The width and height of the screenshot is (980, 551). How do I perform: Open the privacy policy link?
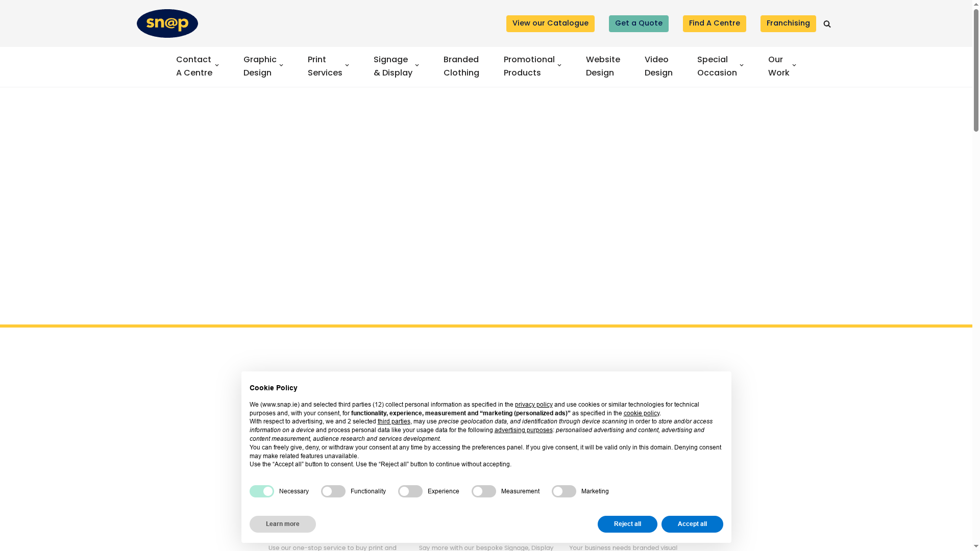(533, 405)
